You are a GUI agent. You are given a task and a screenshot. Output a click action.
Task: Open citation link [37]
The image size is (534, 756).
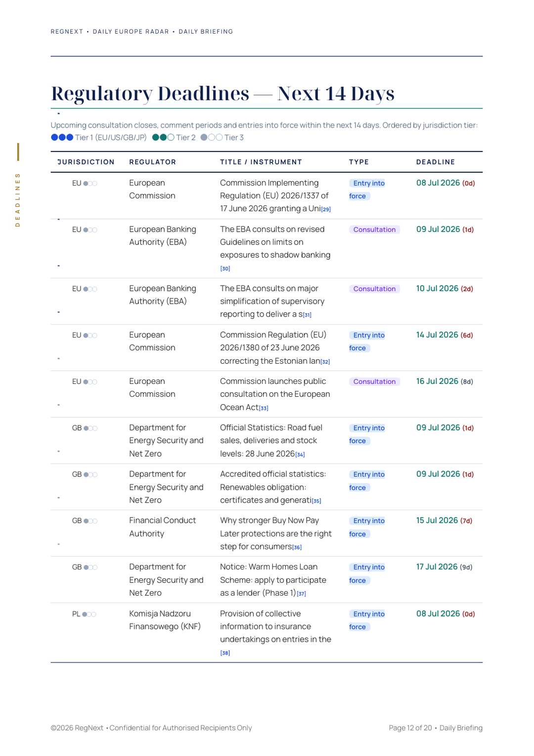coord(301,594)
